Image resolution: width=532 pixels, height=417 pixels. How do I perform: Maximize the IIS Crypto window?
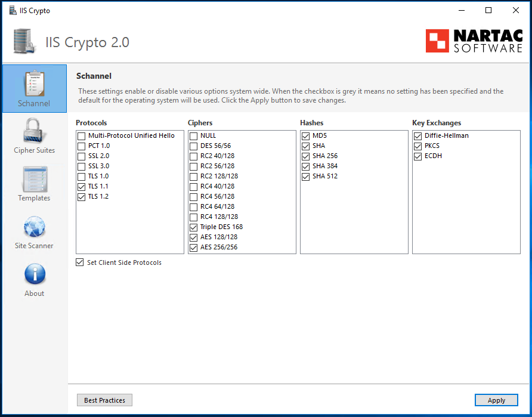[488, 11]
